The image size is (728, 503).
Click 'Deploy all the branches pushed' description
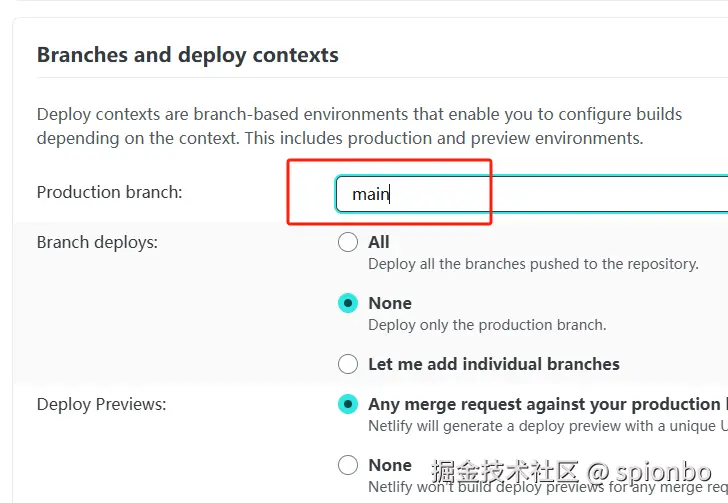click(533, 264)
